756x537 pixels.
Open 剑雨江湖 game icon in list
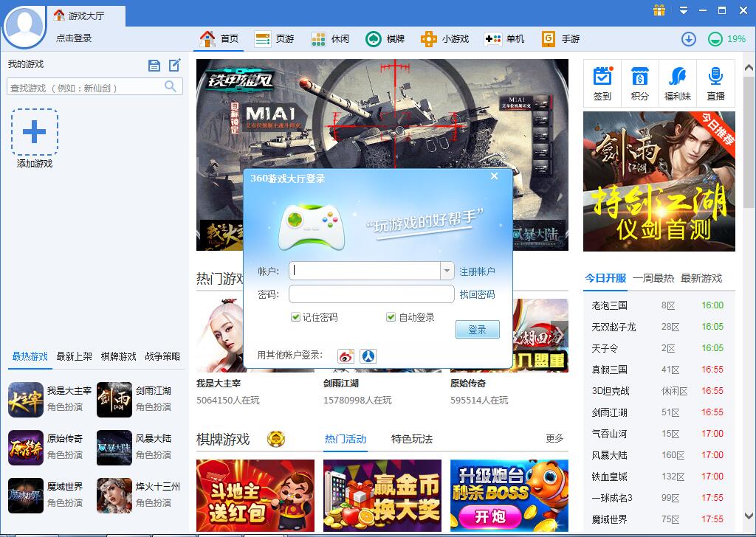click(x=114, y=399)
